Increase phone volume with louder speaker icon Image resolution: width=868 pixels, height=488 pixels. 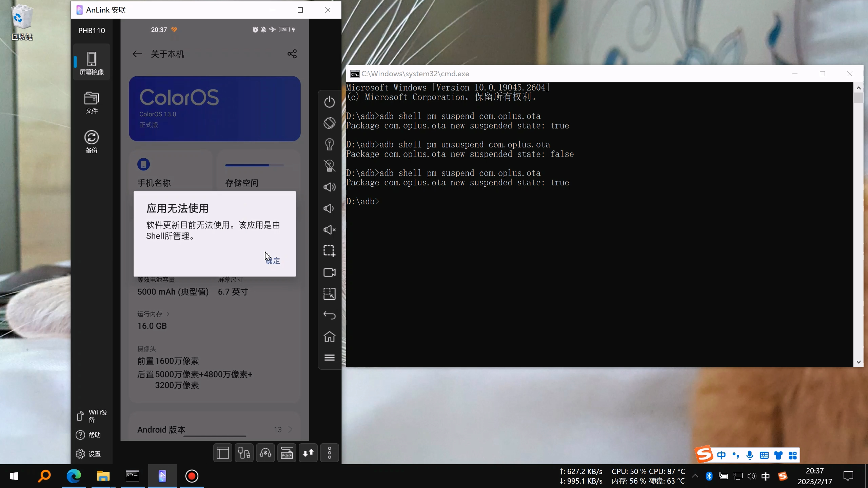(x=329, y=187)
